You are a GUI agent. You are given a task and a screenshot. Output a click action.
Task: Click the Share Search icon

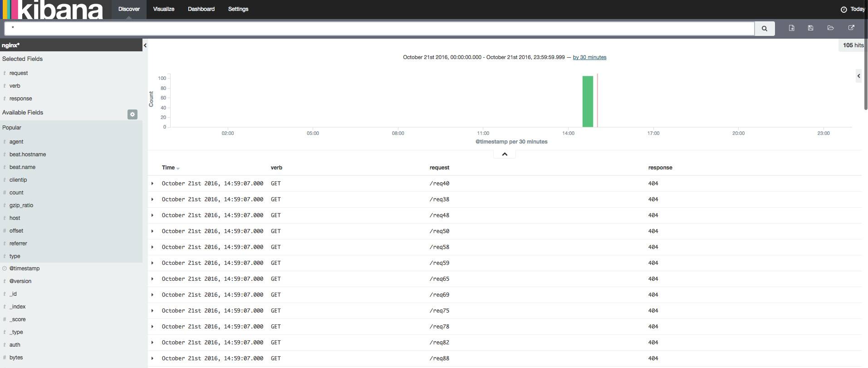pos(851,28)
